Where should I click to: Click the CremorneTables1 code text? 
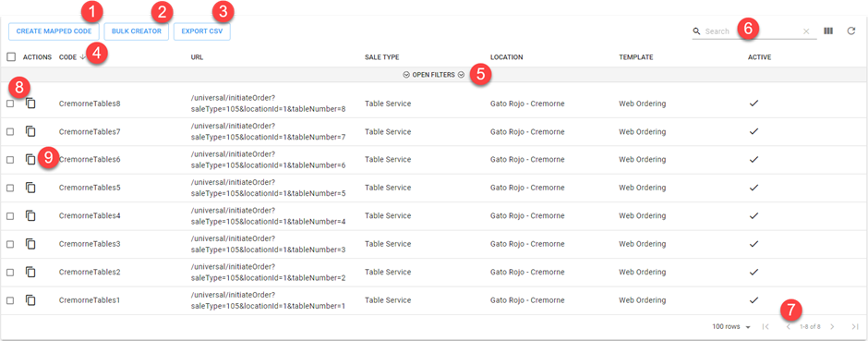click(90, 300)
